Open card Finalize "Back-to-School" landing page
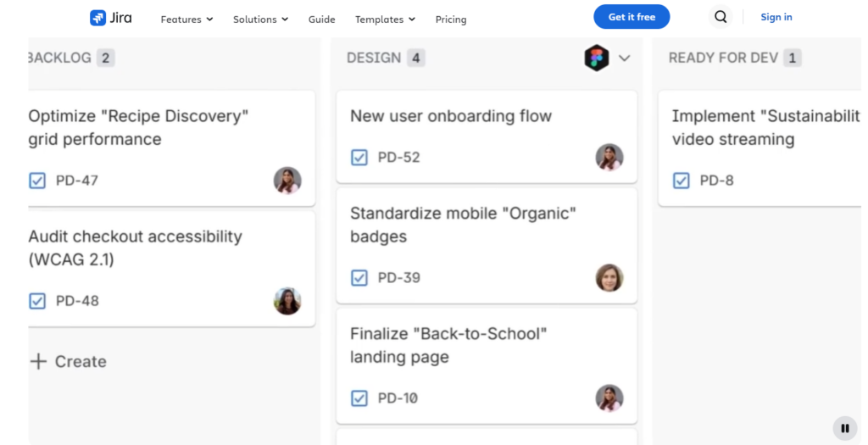 (487, 366)
